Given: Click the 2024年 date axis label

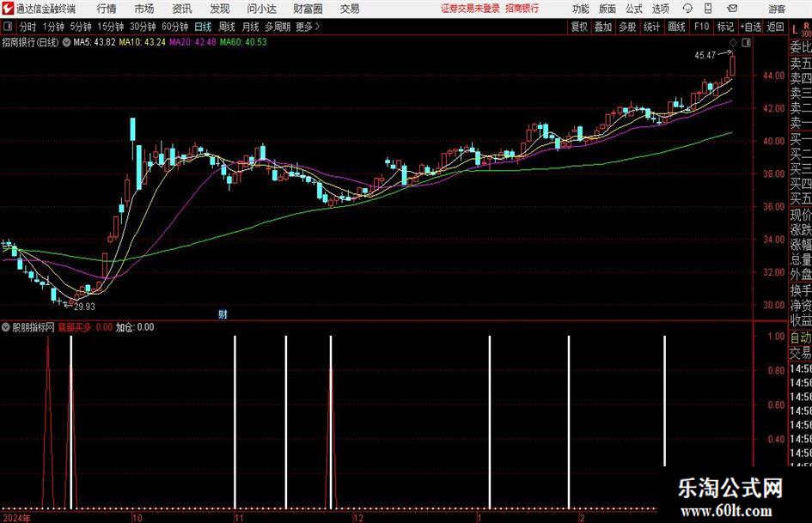Looking at the screenshot, I should coord(16,518).
